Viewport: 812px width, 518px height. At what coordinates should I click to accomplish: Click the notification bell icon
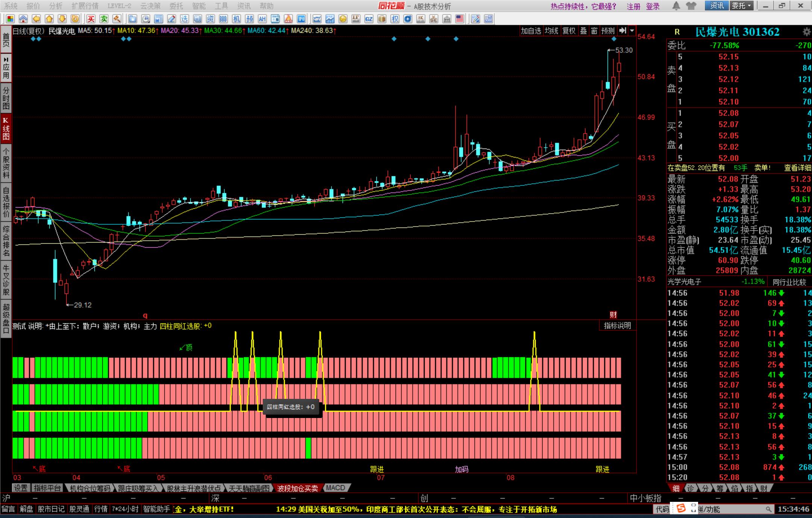tap(676, 6)
